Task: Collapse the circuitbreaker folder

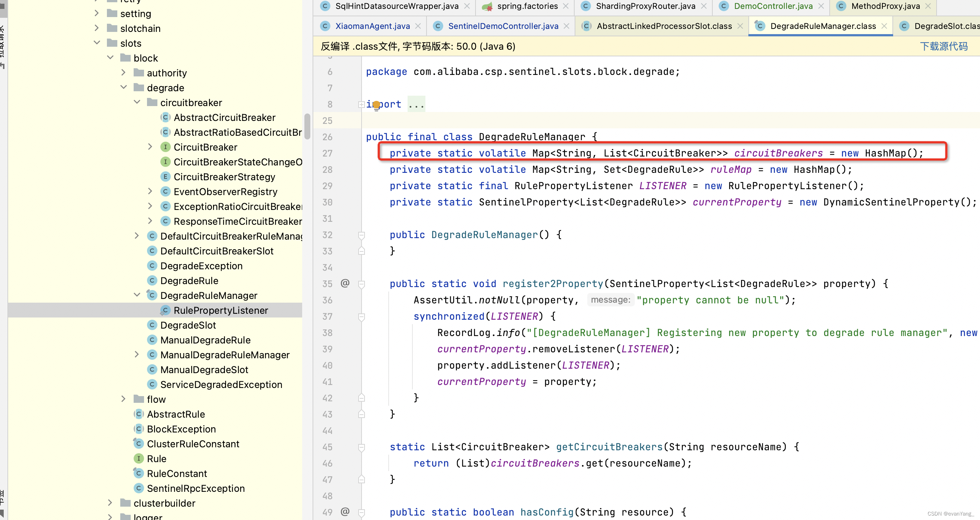Action: tap(137, 102)
